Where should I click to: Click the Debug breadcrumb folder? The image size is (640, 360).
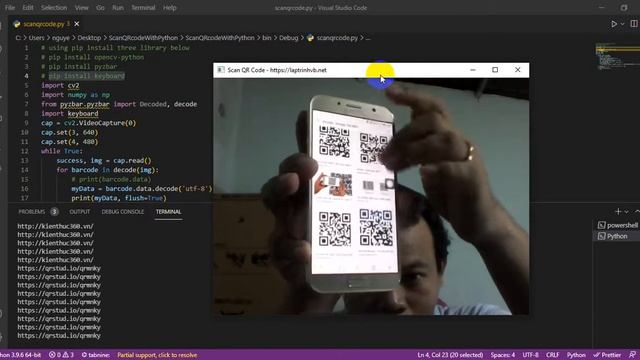pyautogui.click(x=289, y=38)
